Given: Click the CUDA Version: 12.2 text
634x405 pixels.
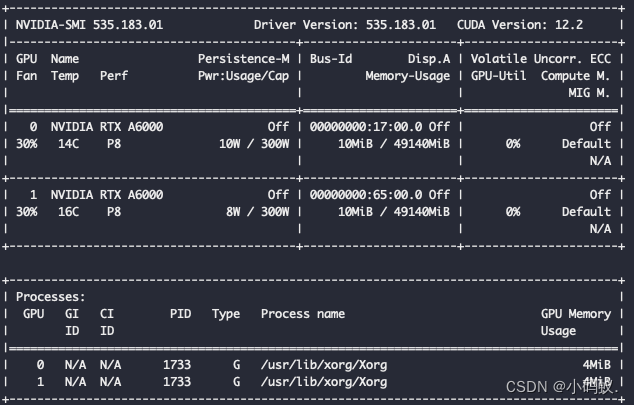Looking at the screenshot, I should (520, 25).
